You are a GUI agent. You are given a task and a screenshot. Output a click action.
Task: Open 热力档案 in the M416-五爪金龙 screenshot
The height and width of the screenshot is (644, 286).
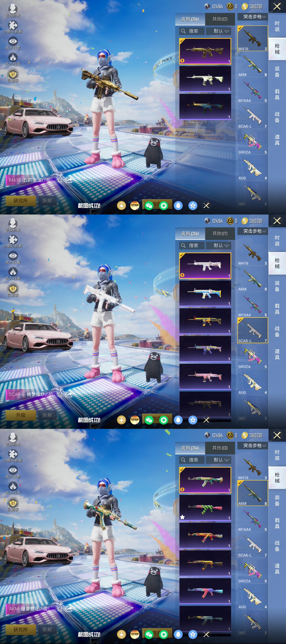13,59
